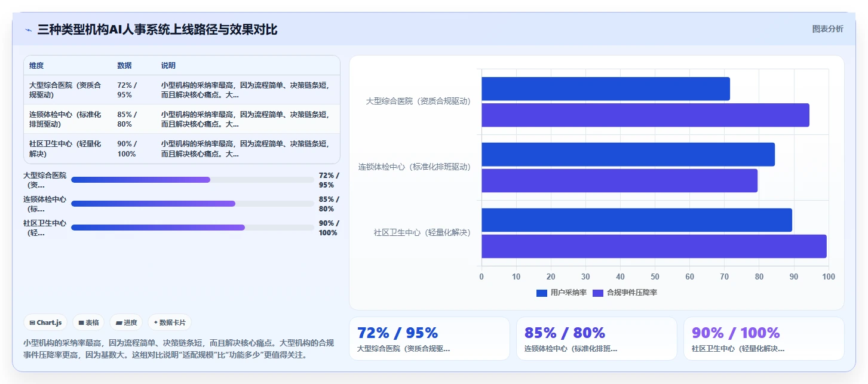Viewport: 868px width, 384px height.
Task: Click the lightning icon beside the dashboard title
Action: click(x=28, y=30)
